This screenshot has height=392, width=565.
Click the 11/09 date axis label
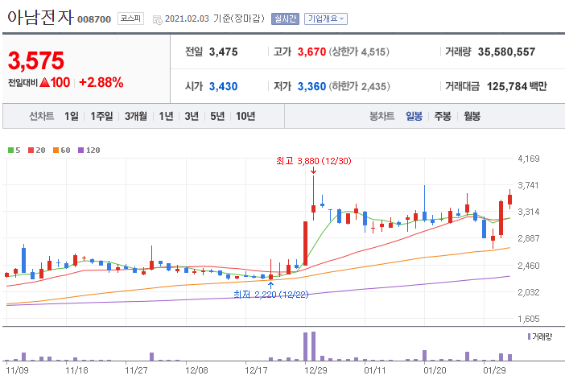[17, 370]
